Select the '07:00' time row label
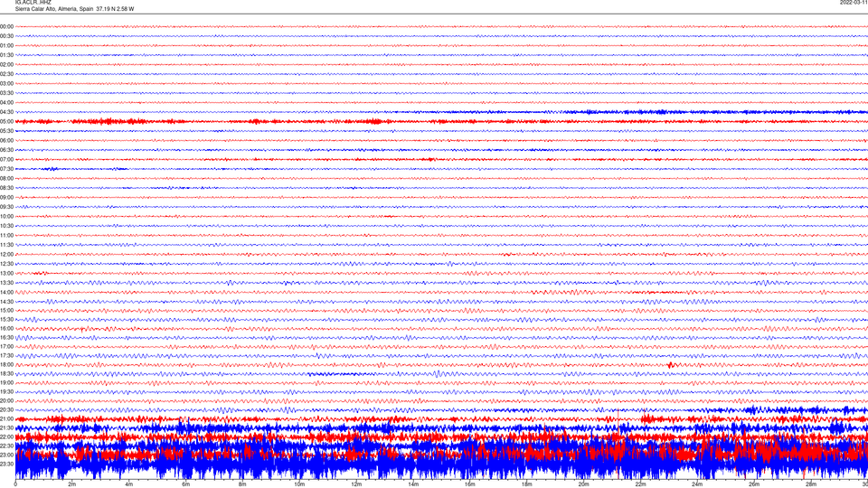 6,159
